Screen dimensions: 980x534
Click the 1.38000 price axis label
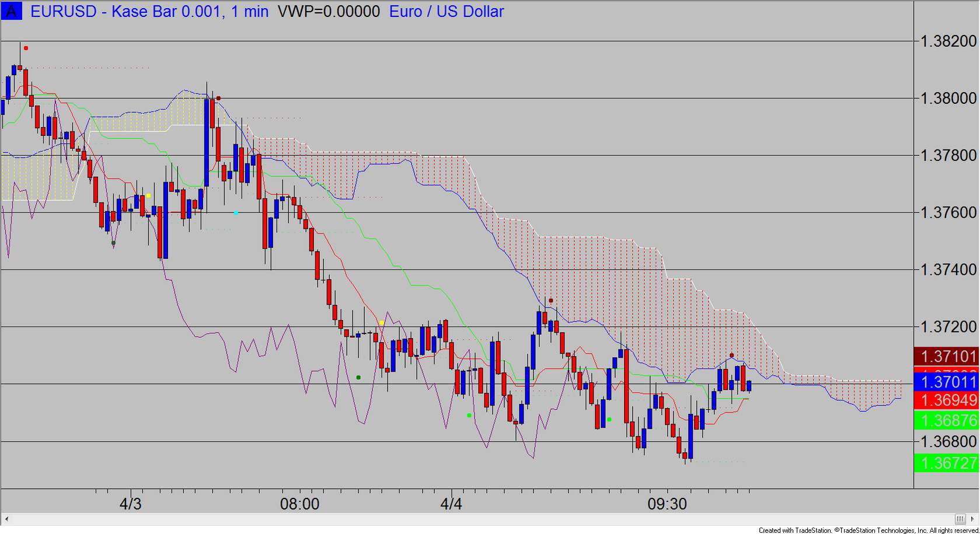(x=948, y=99)
